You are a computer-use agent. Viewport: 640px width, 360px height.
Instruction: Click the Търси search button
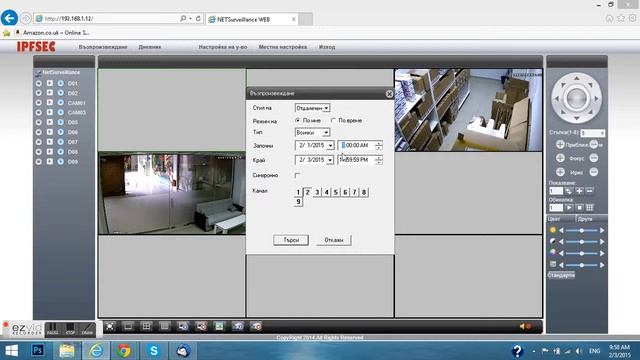[291, 240]
